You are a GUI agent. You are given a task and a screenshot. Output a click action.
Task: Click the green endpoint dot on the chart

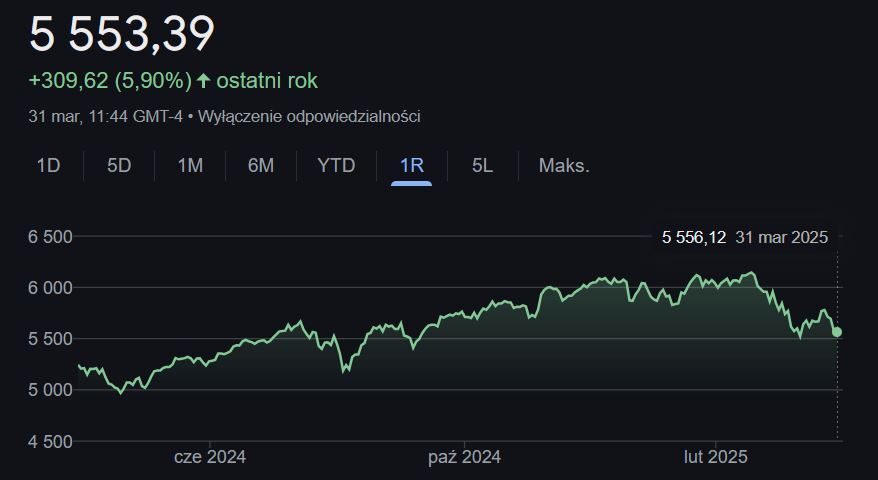coord(838,332)
